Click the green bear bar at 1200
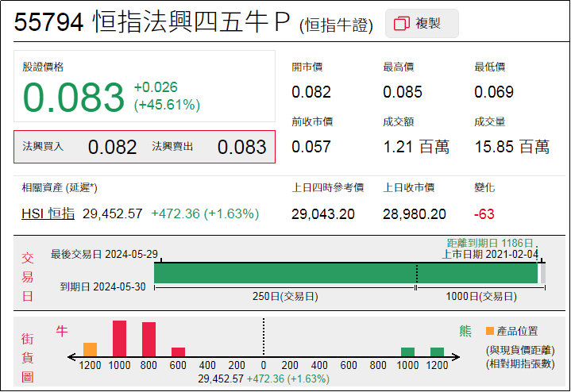The image size is (571, 392). click(437, 352)
